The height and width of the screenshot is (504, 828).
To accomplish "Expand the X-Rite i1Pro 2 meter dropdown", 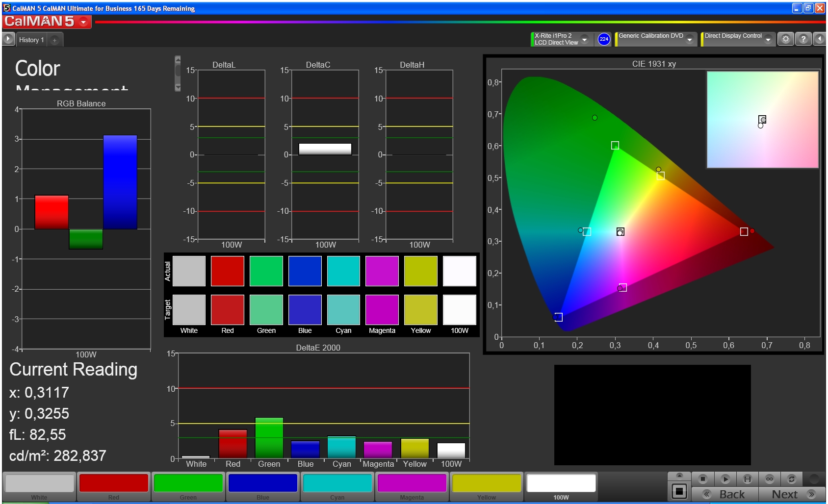I will tap(584, 39).
